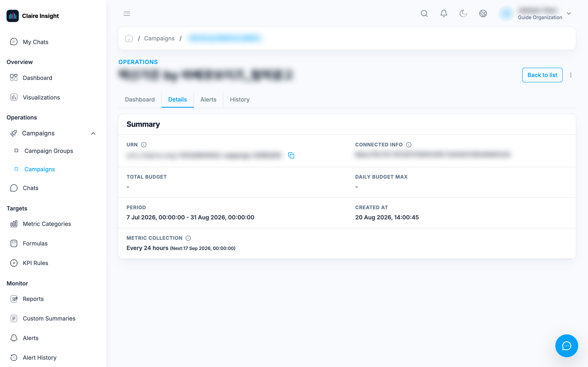588x367 pixels.
Task: Copy the URN to clipboard
Action: (291, 155)
